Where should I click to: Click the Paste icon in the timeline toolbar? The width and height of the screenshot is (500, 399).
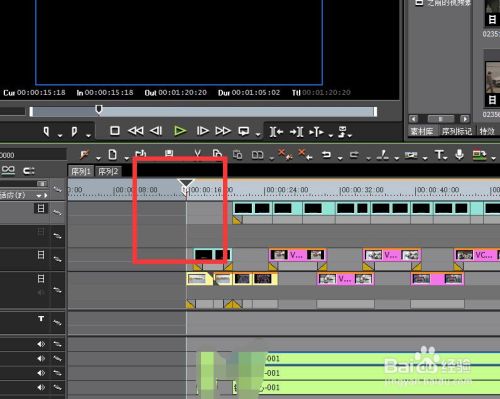(237, 155)
